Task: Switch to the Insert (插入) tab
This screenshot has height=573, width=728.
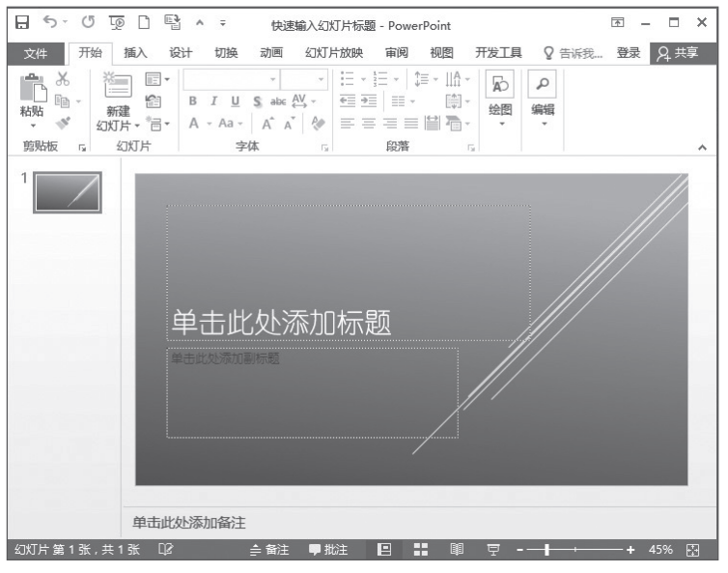Action: [x=135, y=53]
